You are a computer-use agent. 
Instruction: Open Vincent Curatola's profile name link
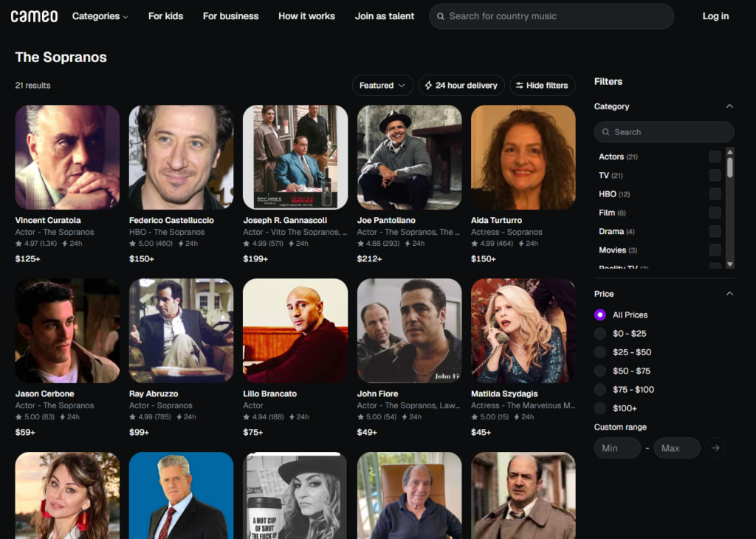tap(48, 220)
